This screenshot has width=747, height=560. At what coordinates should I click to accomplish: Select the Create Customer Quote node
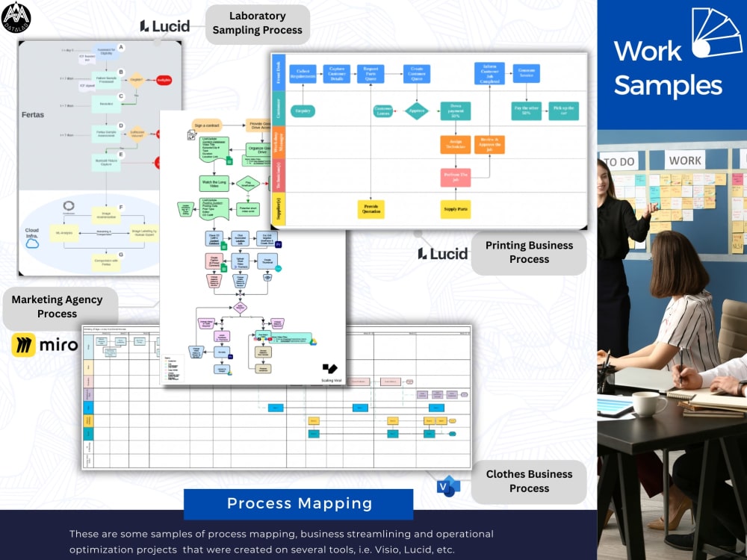(417, 74)
